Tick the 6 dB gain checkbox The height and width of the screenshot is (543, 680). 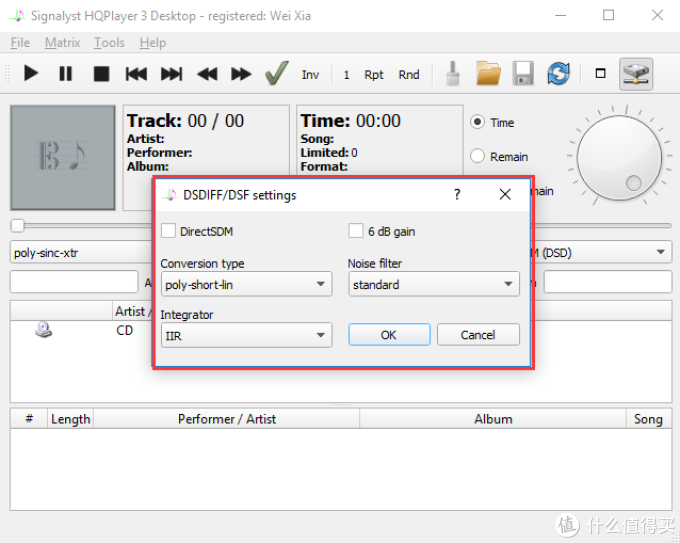pos(356,231)
